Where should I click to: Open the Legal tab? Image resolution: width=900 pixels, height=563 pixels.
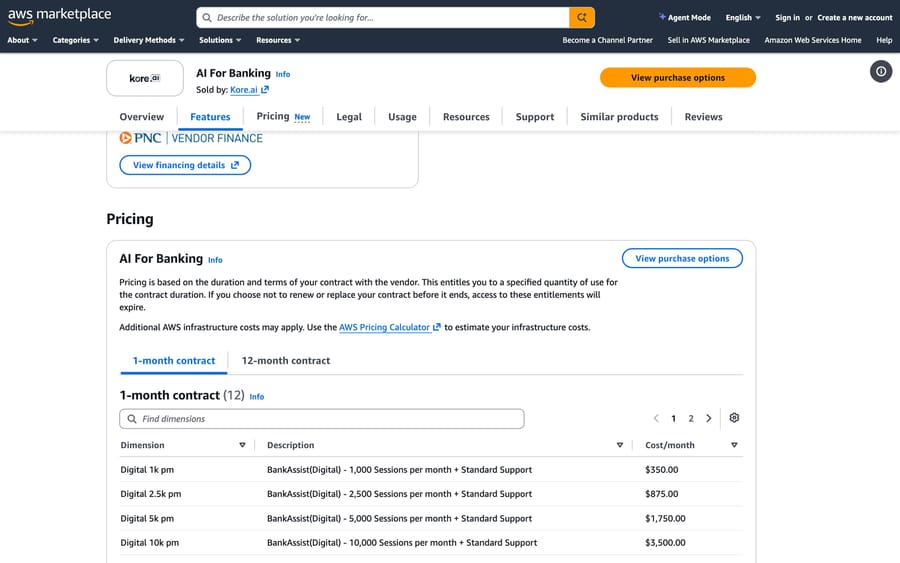point(349,117)
